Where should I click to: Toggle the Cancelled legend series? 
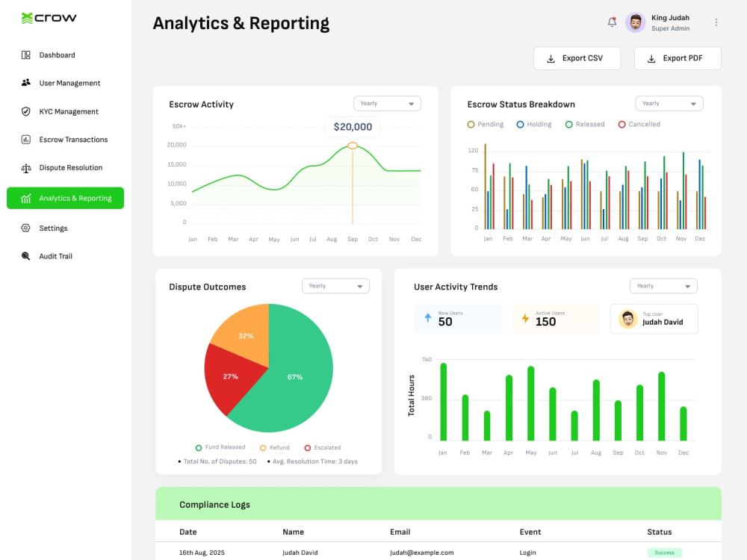click(x=639, y=124)
